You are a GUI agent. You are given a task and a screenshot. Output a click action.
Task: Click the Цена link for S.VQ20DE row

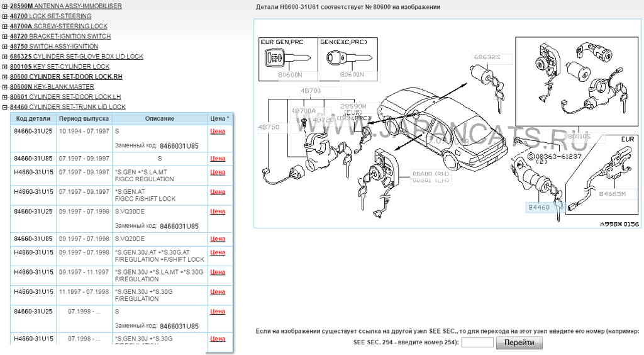coord(218,239)
